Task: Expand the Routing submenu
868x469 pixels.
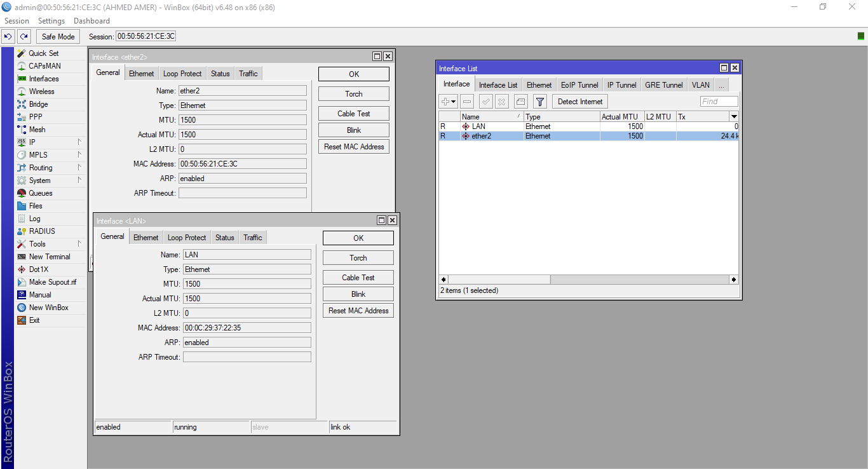Action: point(40,167)
